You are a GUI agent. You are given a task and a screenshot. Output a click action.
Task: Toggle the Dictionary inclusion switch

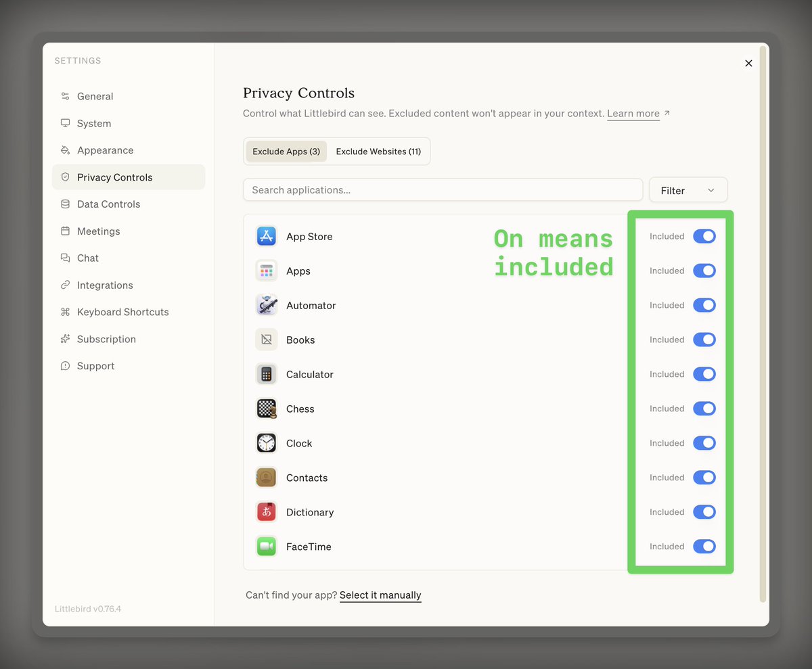pos(704,512)
